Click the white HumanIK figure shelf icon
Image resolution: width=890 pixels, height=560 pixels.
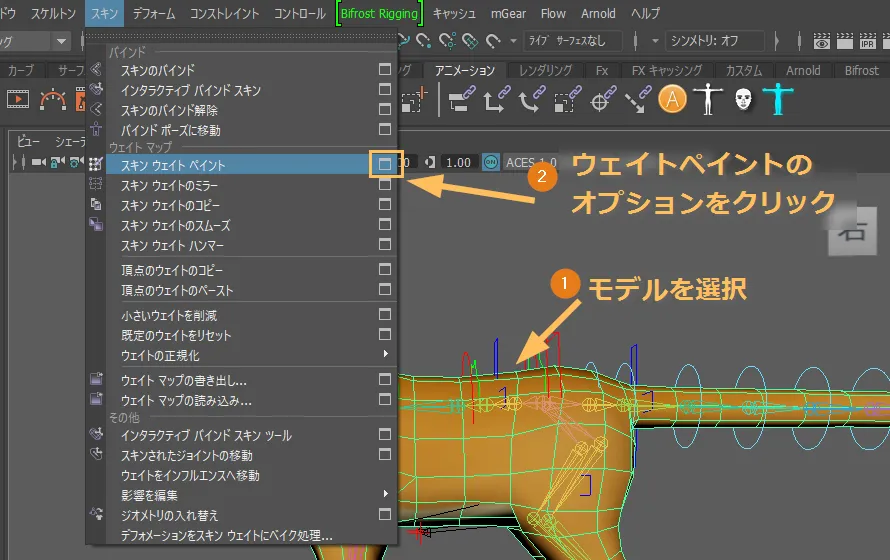tap(708, 100)
